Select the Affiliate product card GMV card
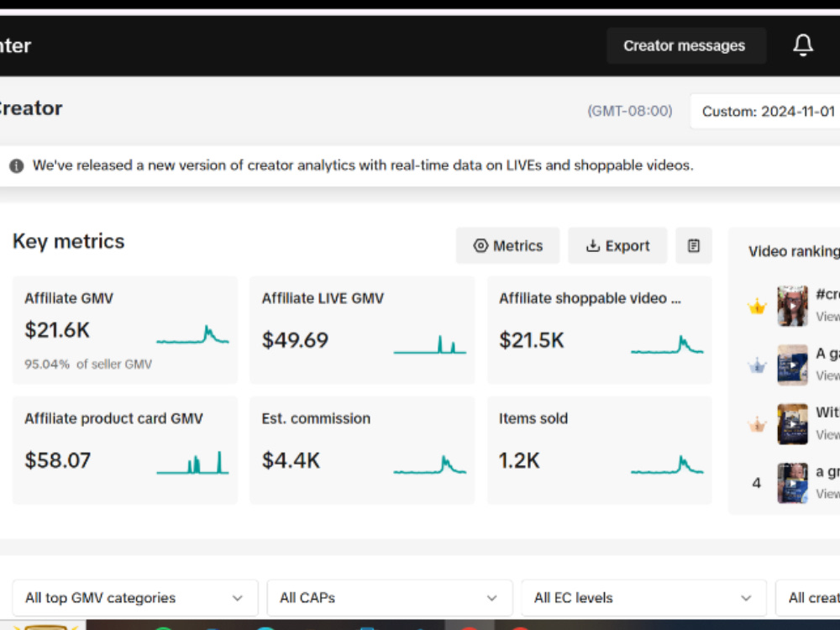This screenshot has height=630, width=840. coord(125,450)
